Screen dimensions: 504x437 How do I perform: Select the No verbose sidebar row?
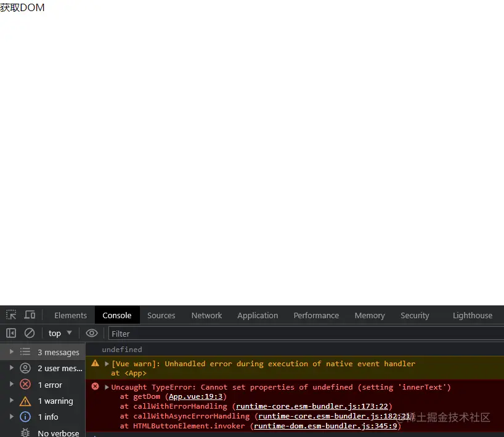(43, 433)
